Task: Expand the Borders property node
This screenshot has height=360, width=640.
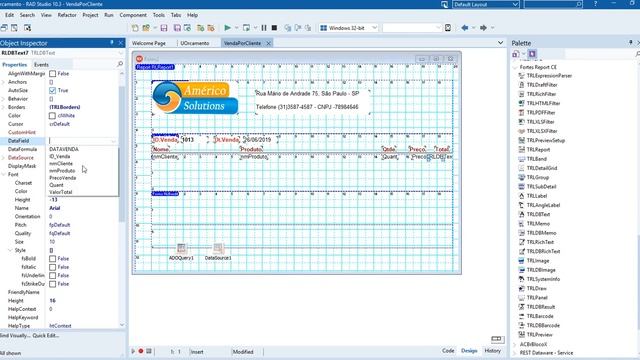Action: point(4,107)
